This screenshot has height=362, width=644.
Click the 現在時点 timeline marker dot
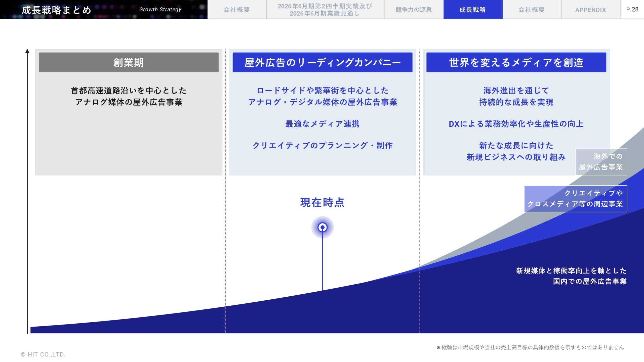pyautogui.click(x=323, y=227)
